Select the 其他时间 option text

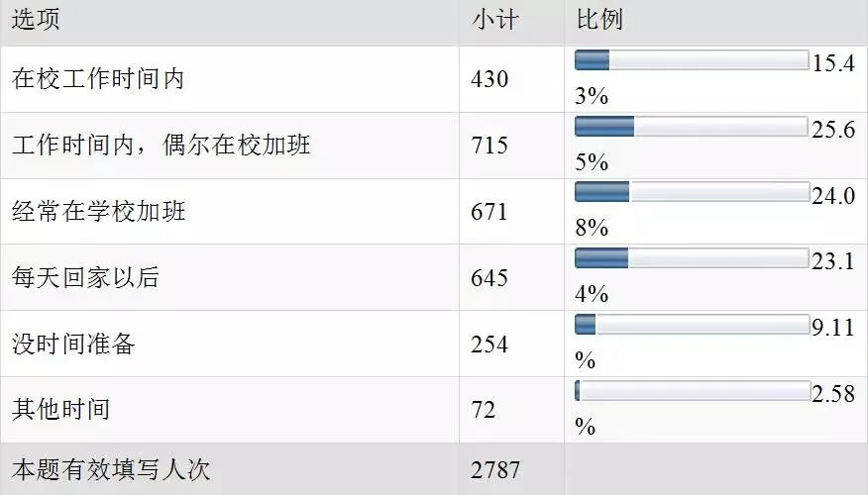pyautogui.click(x=60, y=410)
